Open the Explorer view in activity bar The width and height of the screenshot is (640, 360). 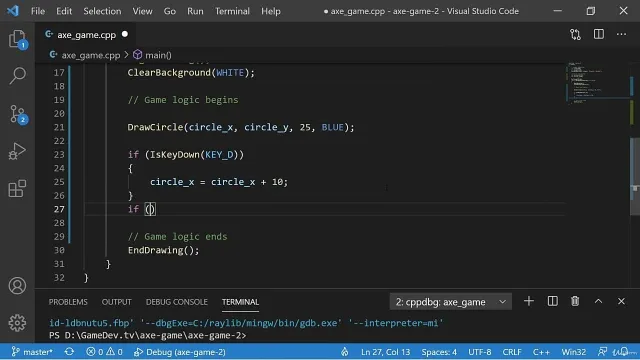point(18,39)
